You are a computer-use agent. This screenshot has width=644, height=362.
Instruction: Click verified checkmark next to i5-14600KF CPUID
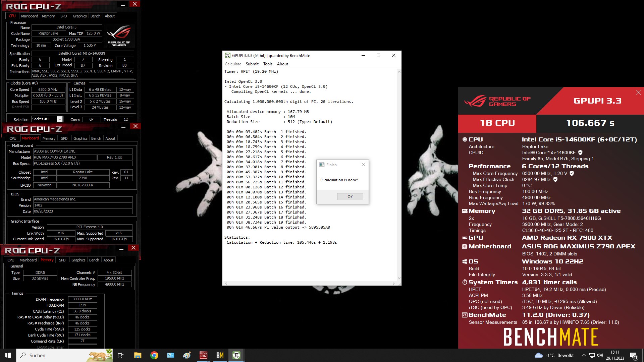pyautogui.click(x=580, y=153)
